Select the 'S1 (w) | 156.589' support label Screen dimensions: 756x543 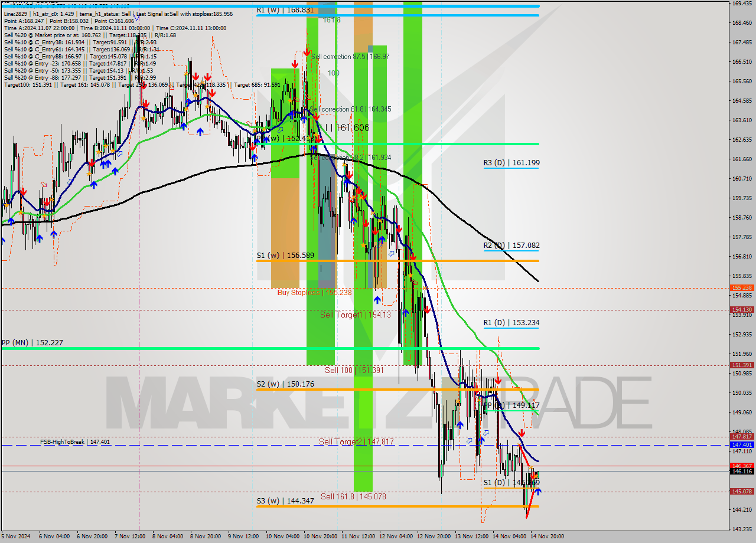[x=285, y=256]
